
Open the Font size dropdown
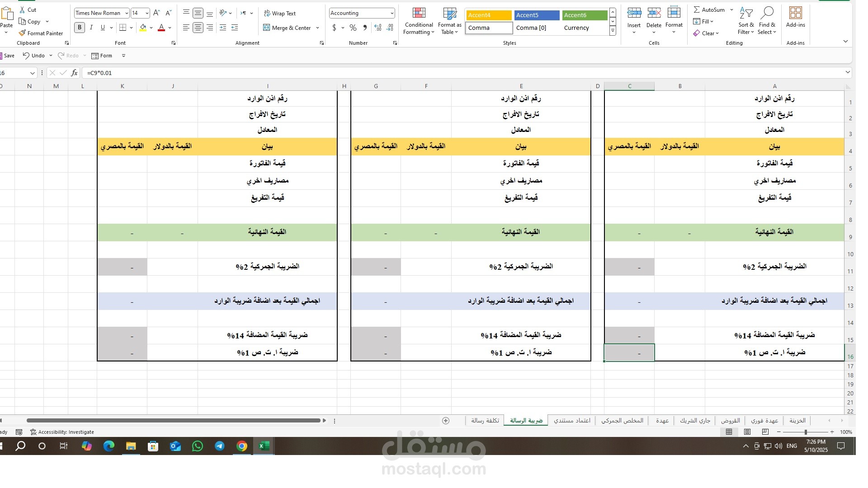pos(147,13)
